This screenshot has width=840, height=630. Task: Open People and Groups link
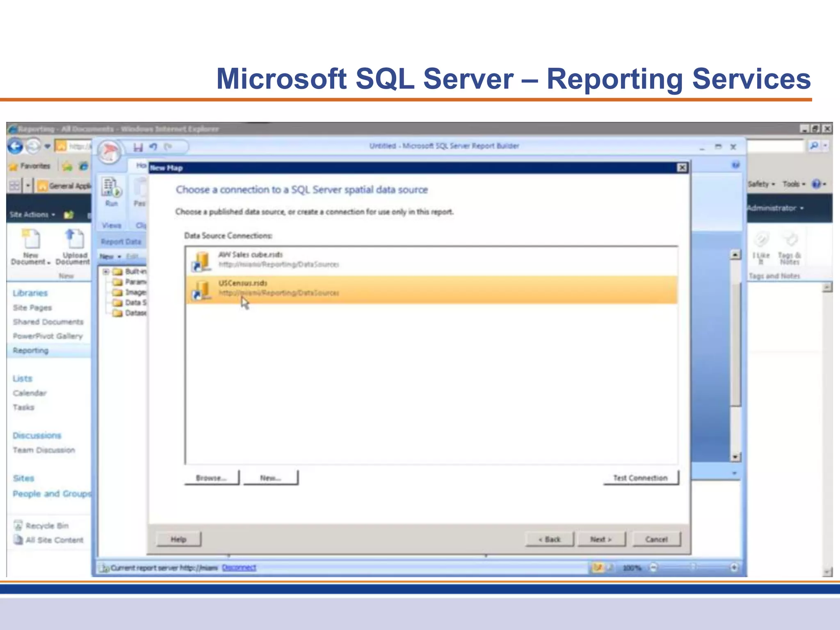point(52,494)
